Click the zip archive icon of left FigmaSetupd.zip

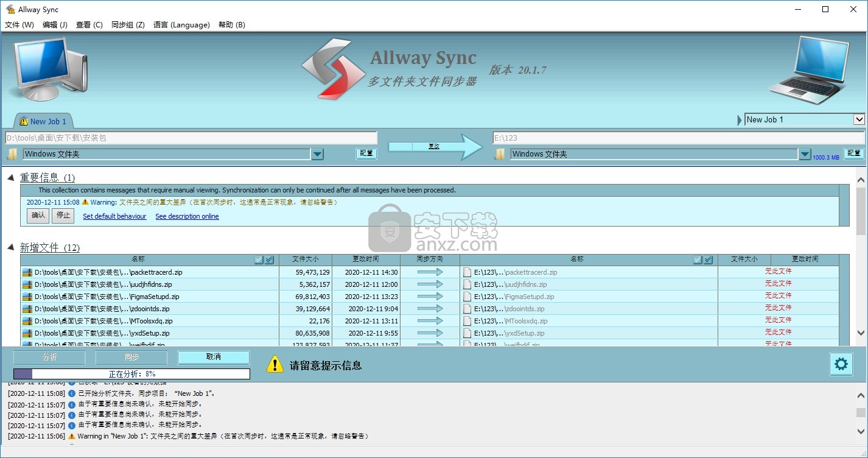point(27,297)
